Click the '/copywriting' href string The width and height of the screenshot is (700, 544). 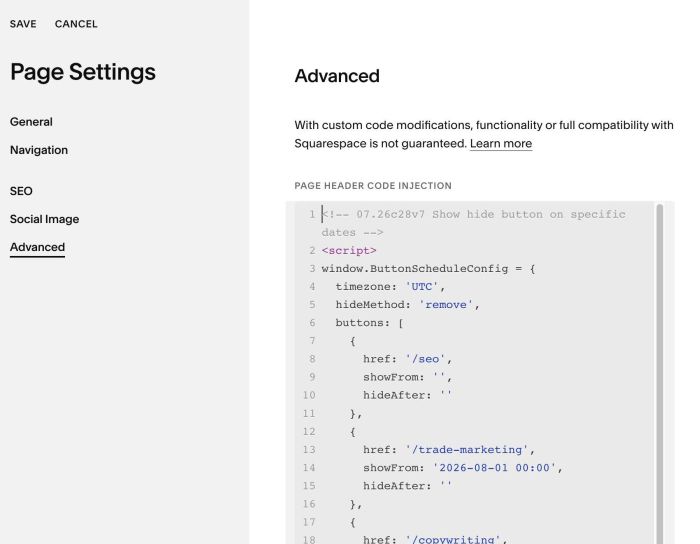pos(453,539)
